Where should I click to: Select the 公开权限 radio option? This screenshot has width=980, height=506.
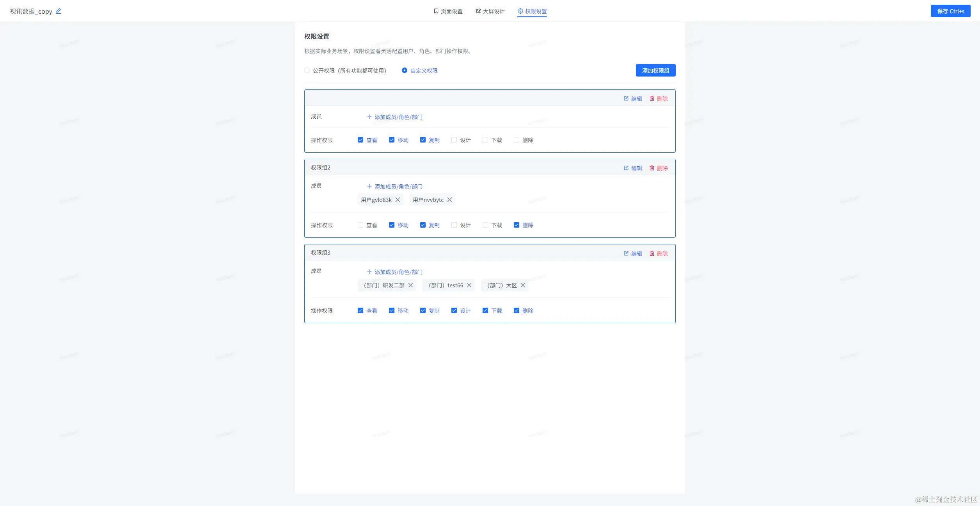click(x=307, y=71)
